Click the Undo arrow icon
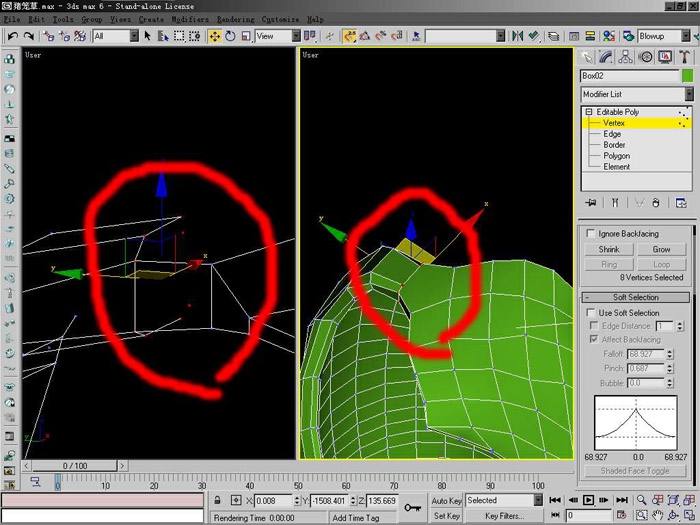 pos(13,36)
